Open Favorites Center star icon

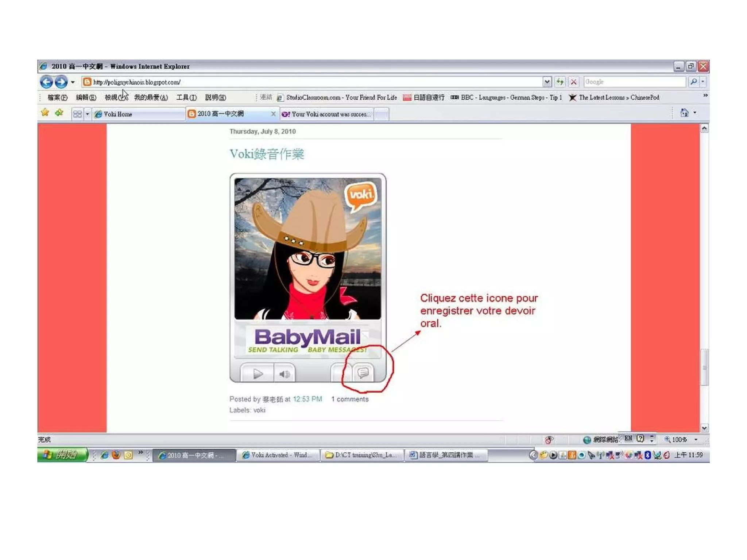tap(45, 113)
